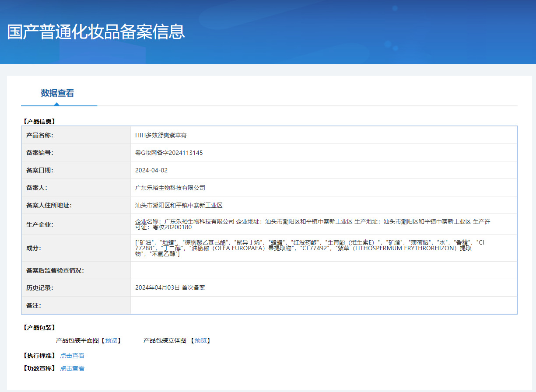Select product name HIH多效舒爽紫草膏
This screenshot has width=536, height=392.
pyautogui.click(x=161, y=135)
